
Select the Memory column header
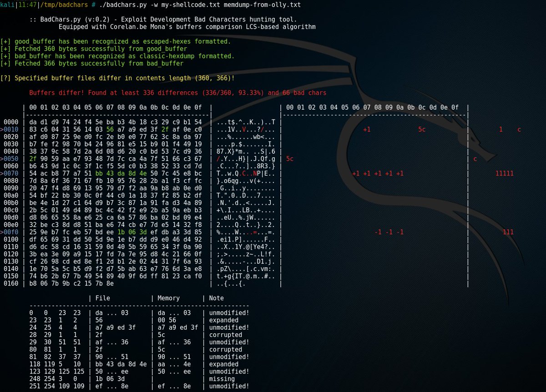168,298
